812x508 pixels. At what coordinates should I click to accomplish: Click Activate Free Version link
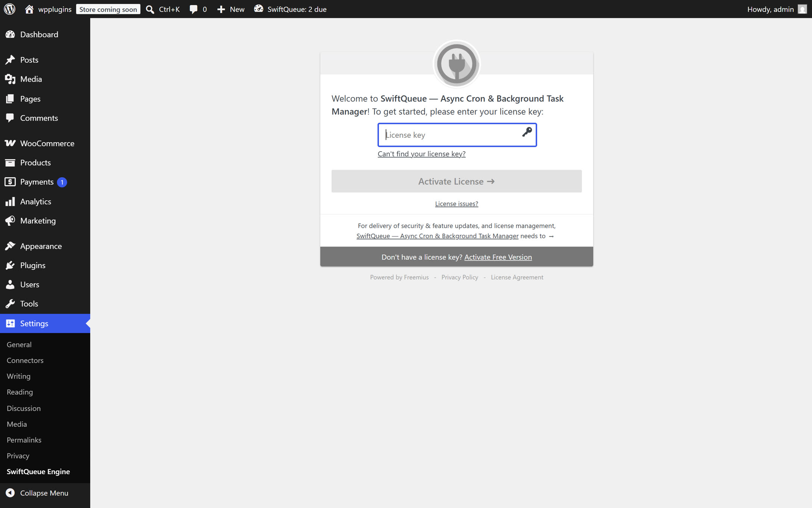pos(498,257)
